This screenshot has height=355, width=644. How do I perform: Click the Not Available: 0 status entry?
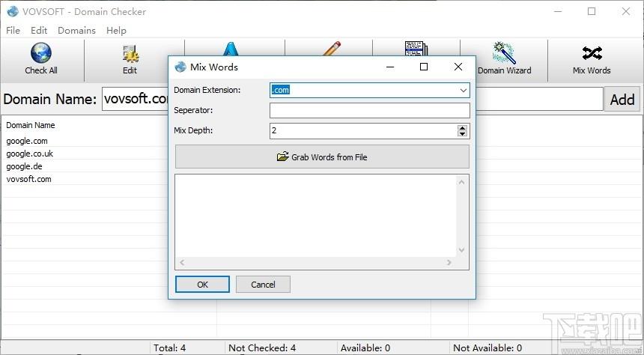[x=487, y=348]
